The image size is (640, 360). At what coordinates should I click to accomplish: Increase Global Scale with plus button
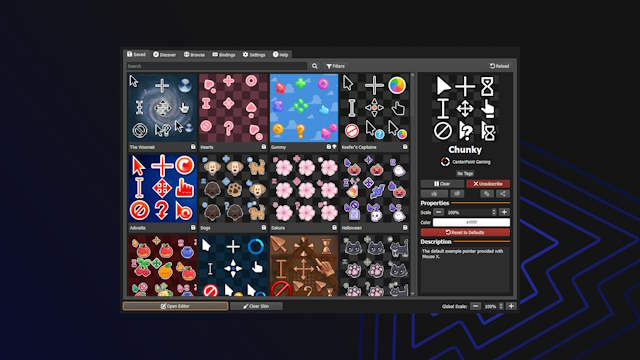pyautogui.click(x=511, y=306)
